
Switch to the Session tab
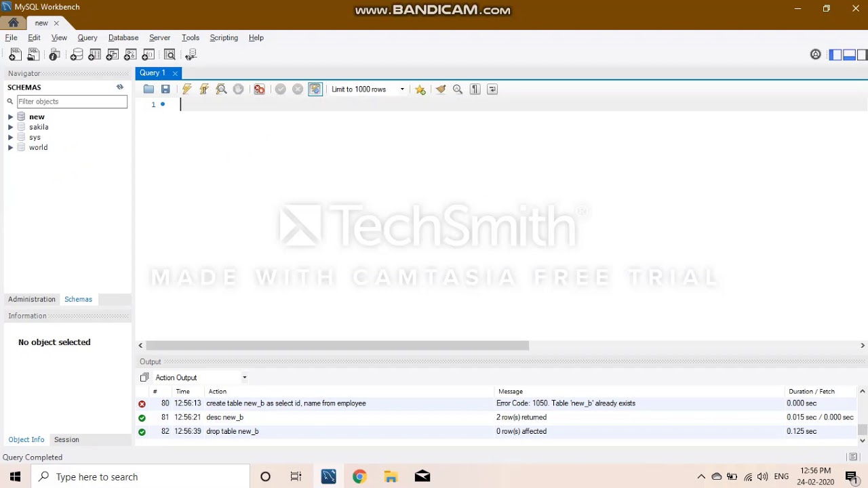pyautogui.click(x=66, y=440)
